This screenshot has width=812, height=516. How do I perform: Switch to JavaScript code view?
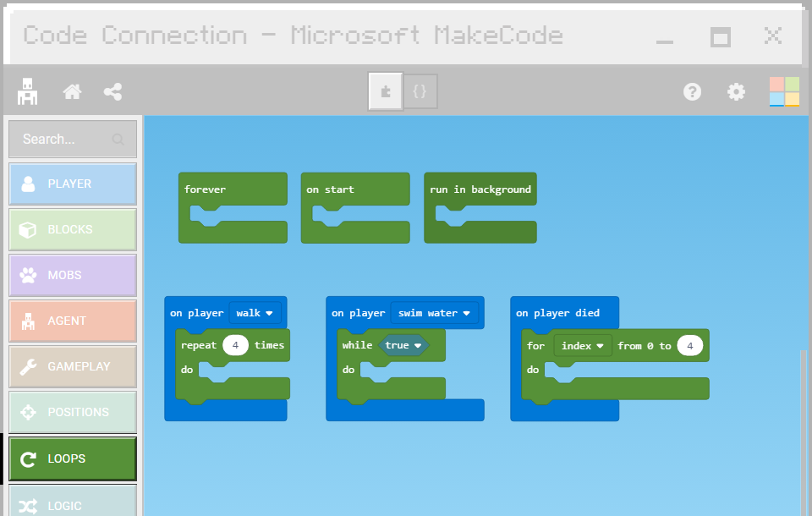point(420,91)
